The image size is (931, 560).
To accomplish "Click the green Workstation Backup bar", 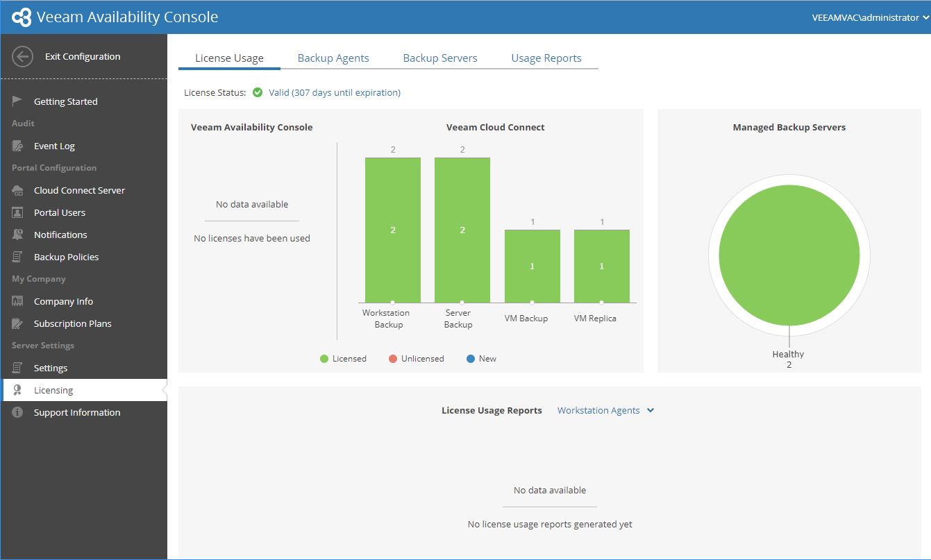I will click(393, 230).
